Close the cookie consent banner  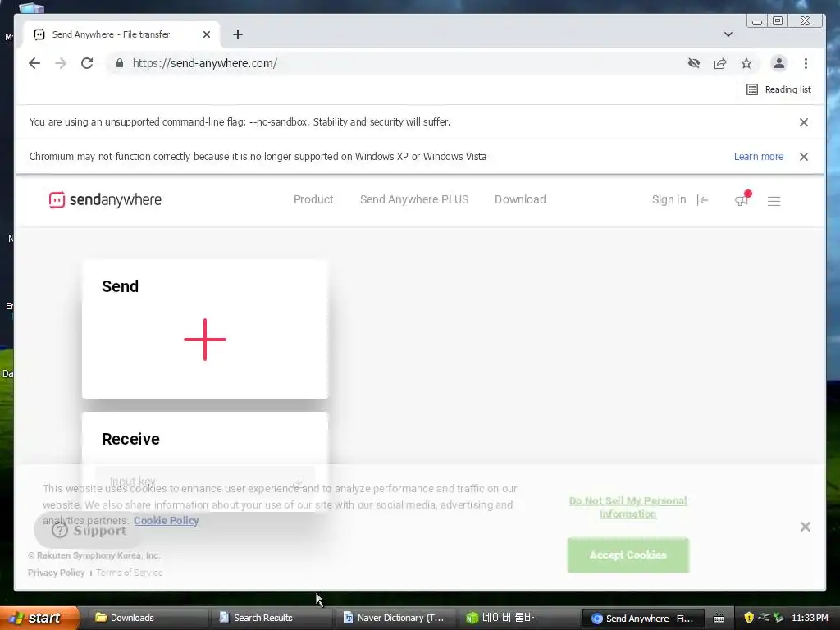point(805,527)
